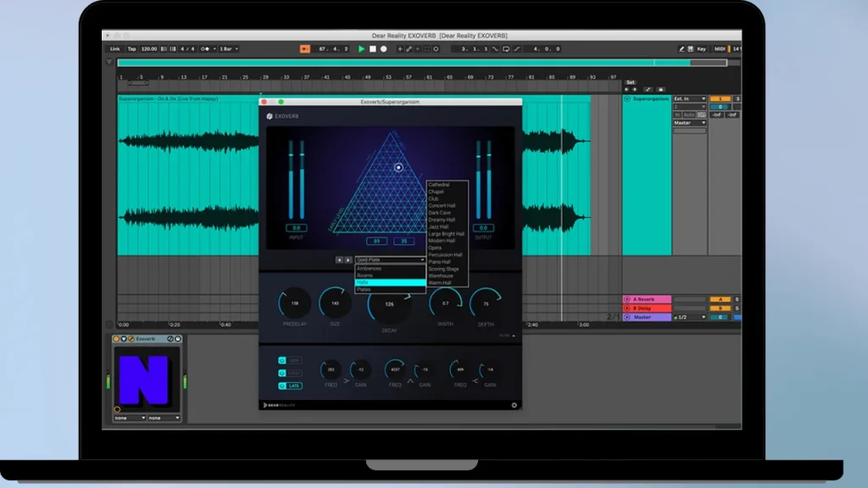Open Exoverb settings gear icon
Screen dimensions: 868x488
coord(515,405)
